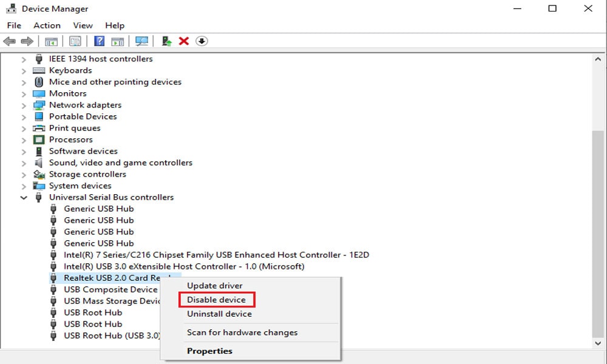
Task: Choose Properties in the context menu
Action: [x=209, y=351]
